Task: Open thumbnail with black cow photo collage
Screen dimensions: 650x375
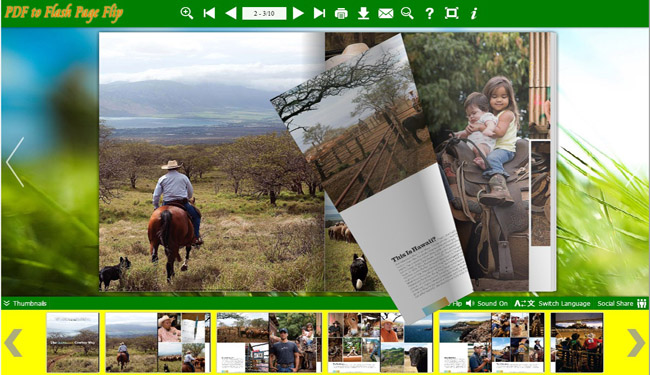Action: click(x=380, y=342)
